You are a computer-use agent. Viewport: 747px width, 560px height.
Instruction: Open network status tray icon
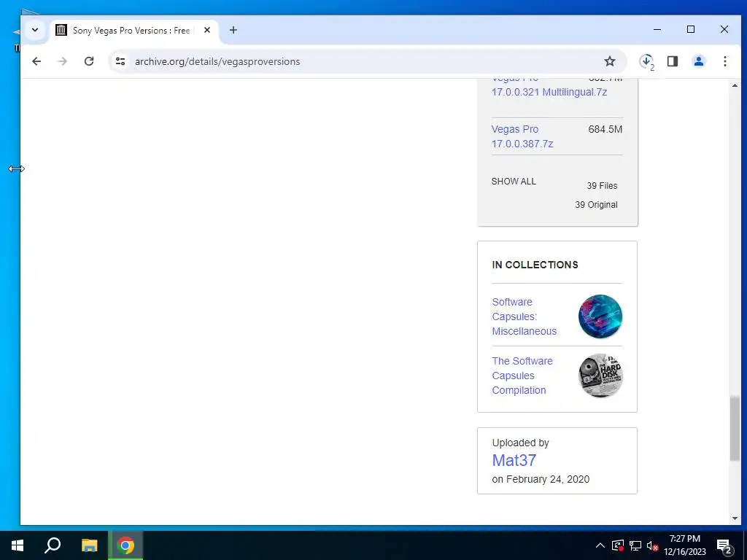click(x=635, y=545)
